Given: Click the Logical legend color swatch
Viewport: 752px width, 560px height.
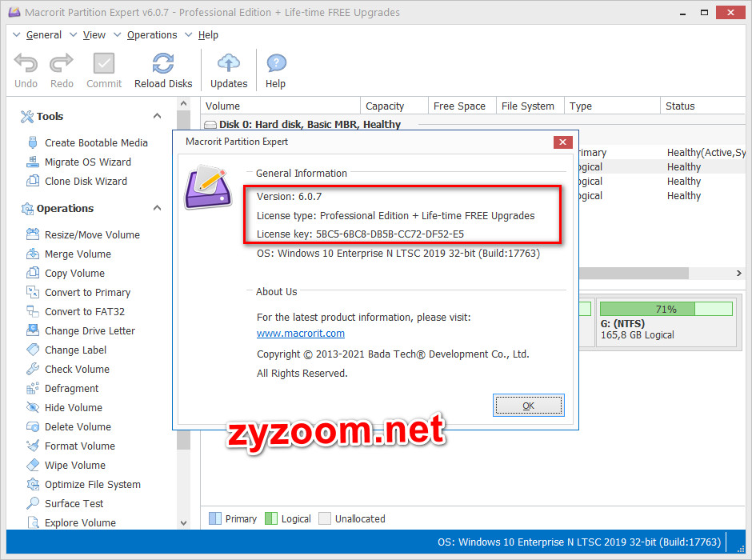Looking at the screenshot, I should pos(271,518).
